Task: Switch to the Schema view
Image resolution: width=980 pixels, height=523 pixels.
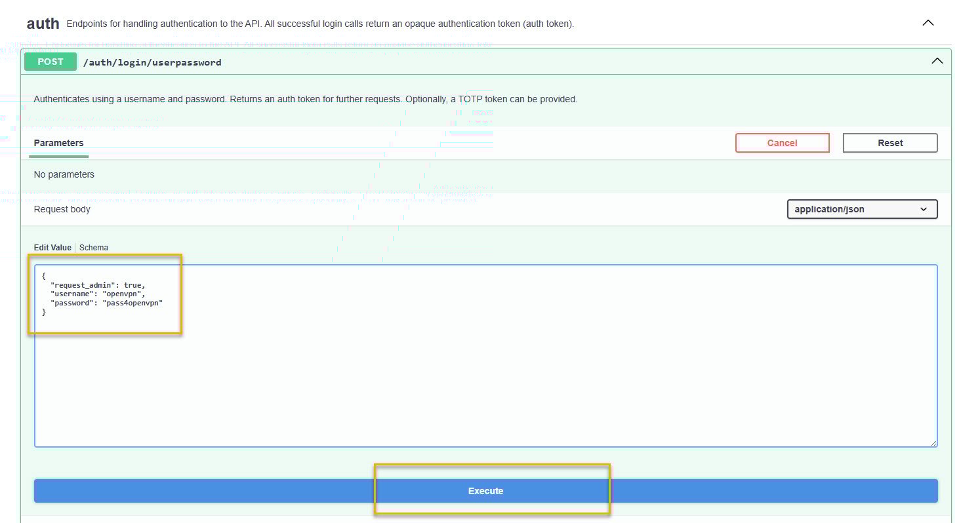Action: pyautogui.click(x=93, y=247)
